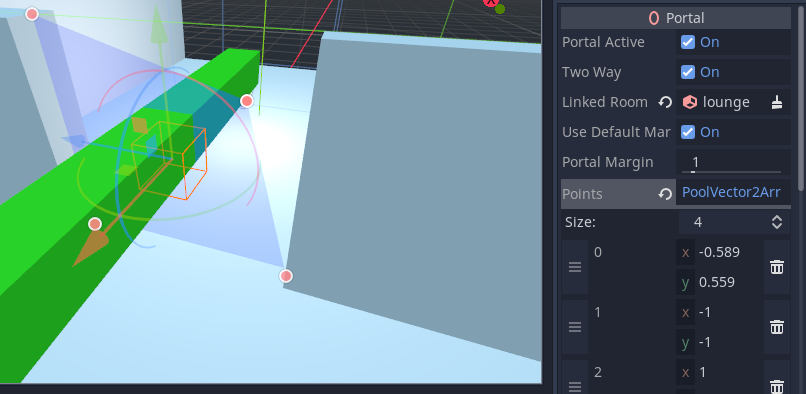This screenshot has height=394, width=806.
Task: Toggle the Portal Active checkbox
Action: pos(688,42)
